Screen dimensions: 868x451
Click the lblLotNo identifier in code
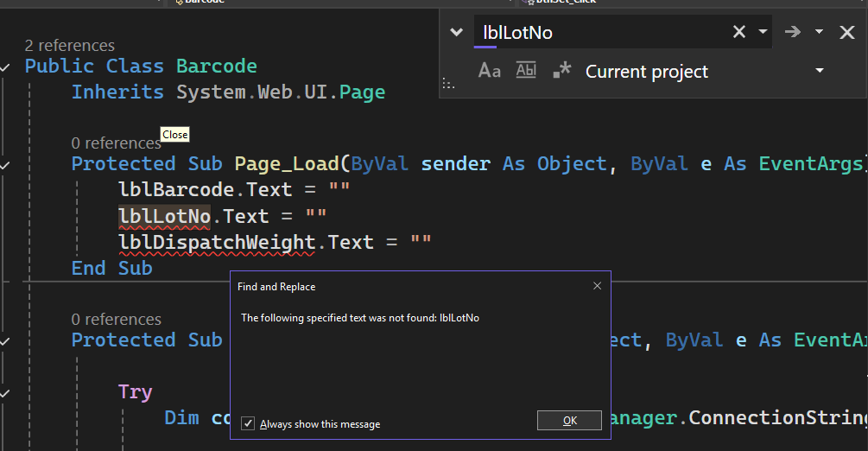pos(164,216)
